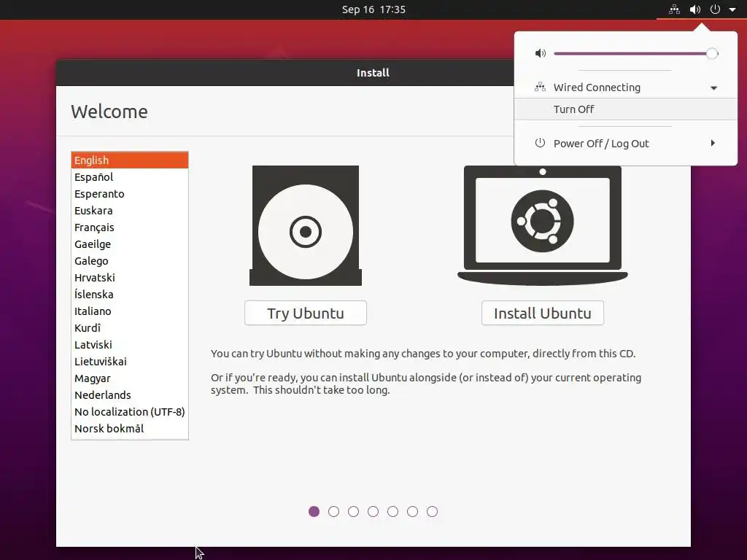This screenshot has width=747, height=560.
Task: Select Español in the language list
Action: point(130,177)
